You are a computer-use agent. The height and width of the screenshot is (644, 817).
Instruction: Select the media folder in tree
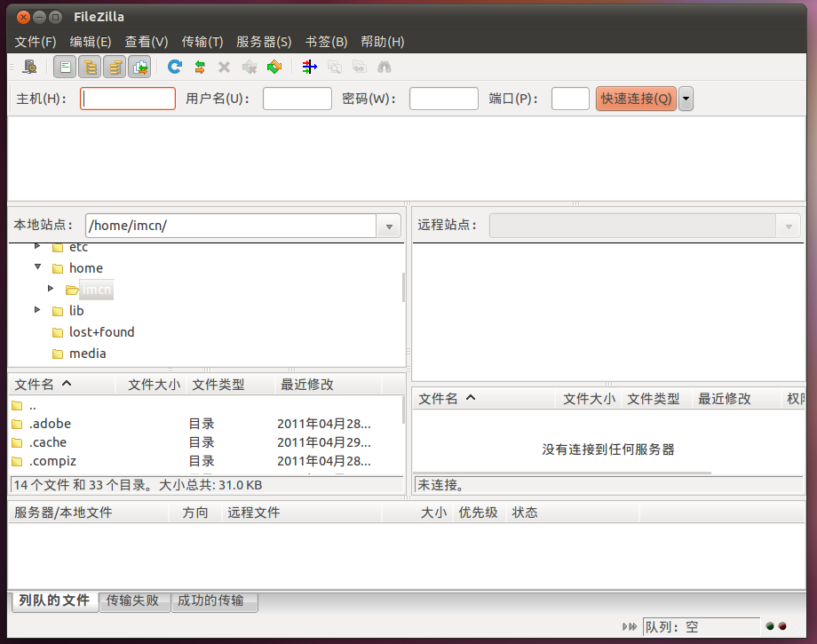88,354
